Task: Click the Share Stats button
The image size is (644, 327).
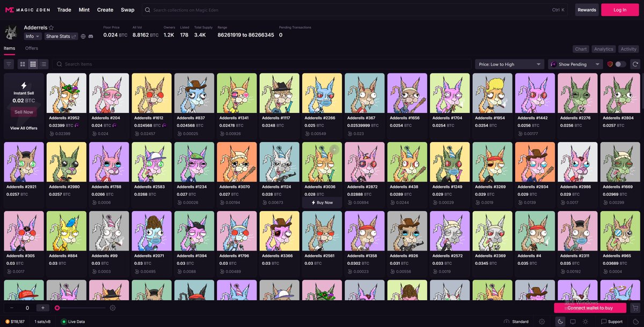Action: pyautogui.click(x=61, y=36)
